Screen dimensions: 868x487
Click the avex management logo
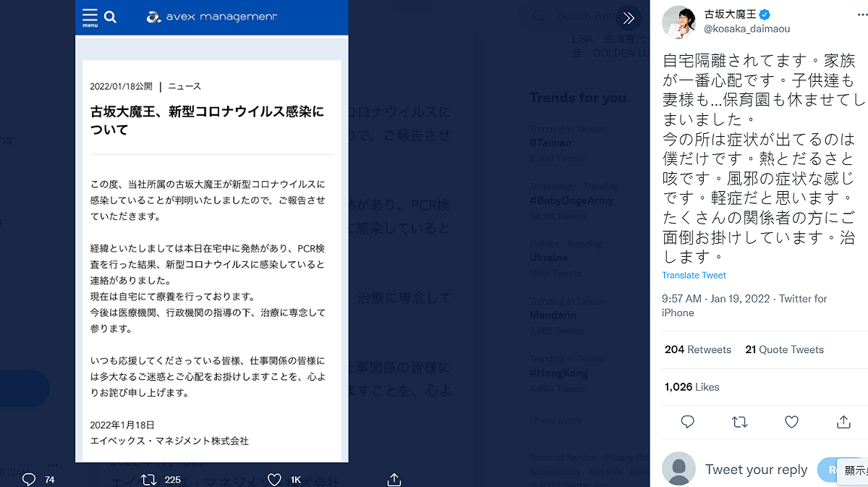point(212,17)
